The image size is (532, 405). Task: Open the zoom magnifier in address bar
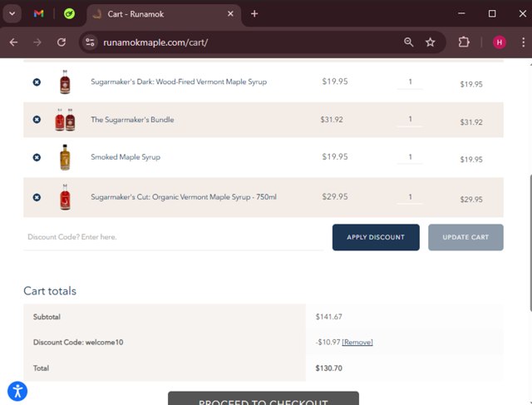pos(408,42)
